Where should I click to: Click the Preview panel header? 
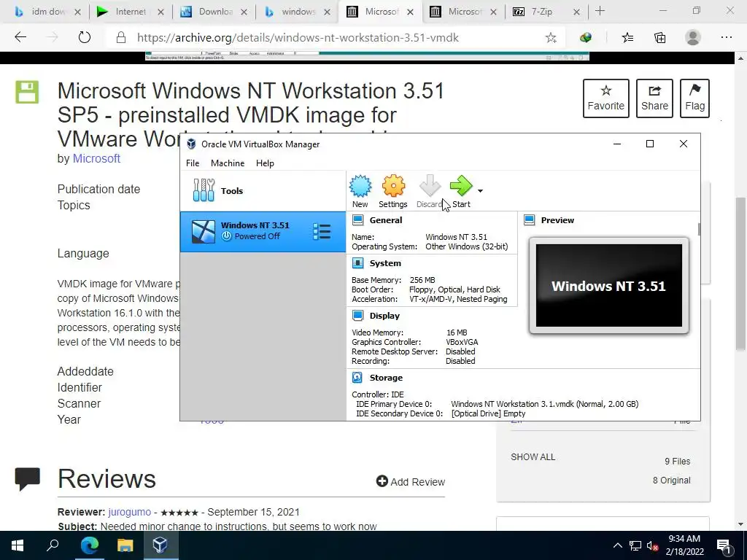[557, 220]
